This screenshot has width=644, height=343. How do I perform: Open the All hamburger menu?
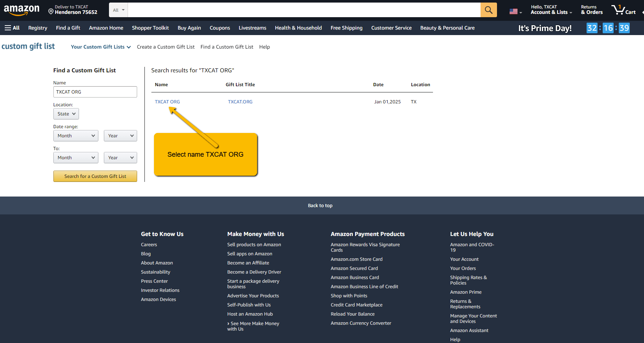pyautogui.click(x=12, y=28)
